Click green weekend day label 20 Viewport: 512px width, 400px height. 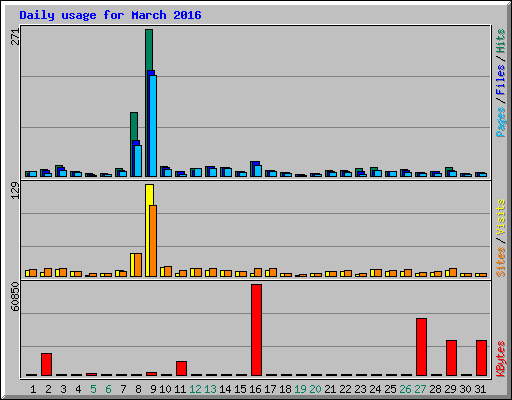(315, 389)
